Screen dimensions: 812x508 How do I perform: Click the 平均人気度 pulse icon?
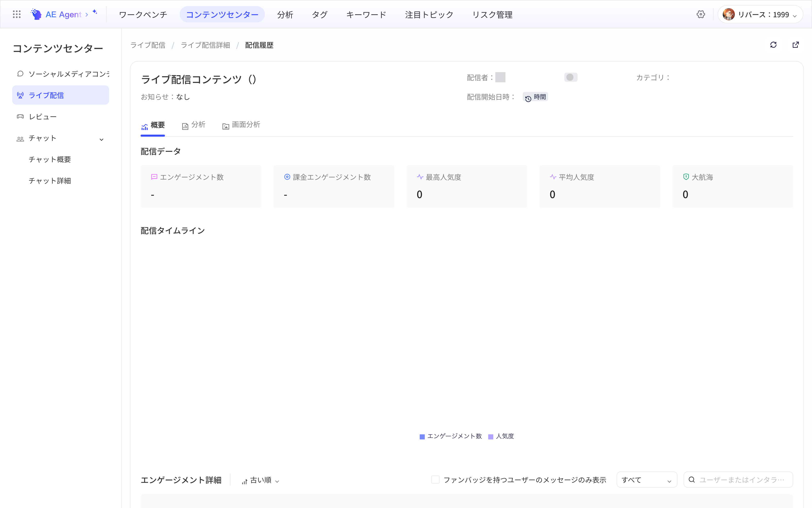coord(553,177)
